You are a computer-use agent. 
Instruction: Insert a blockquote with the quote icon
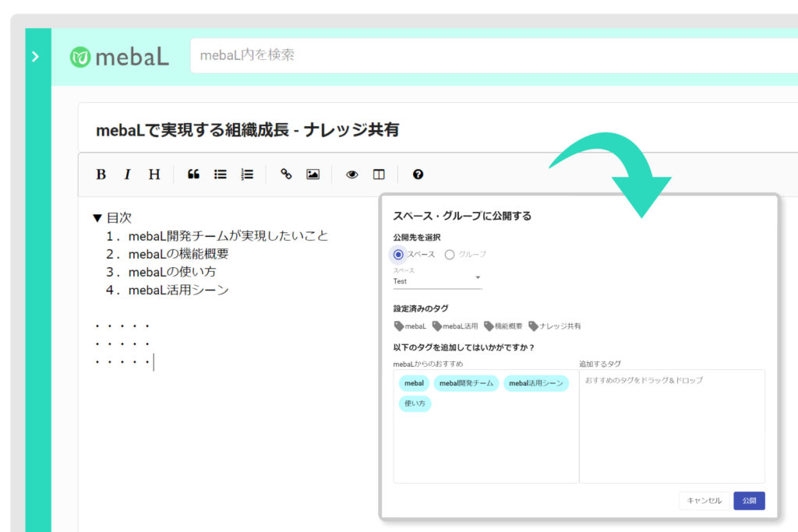point(193,174)
